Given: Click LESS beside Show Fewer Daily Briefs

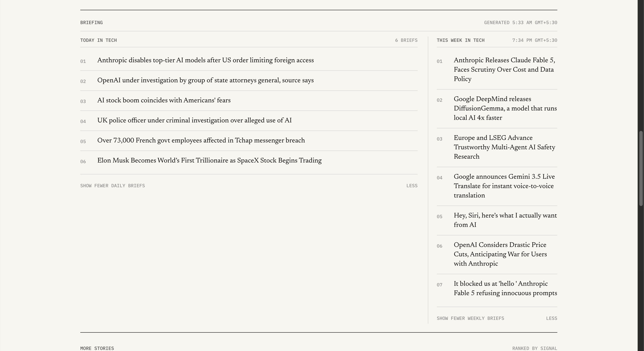Looking at the screenshot, I should click(412, 186).
